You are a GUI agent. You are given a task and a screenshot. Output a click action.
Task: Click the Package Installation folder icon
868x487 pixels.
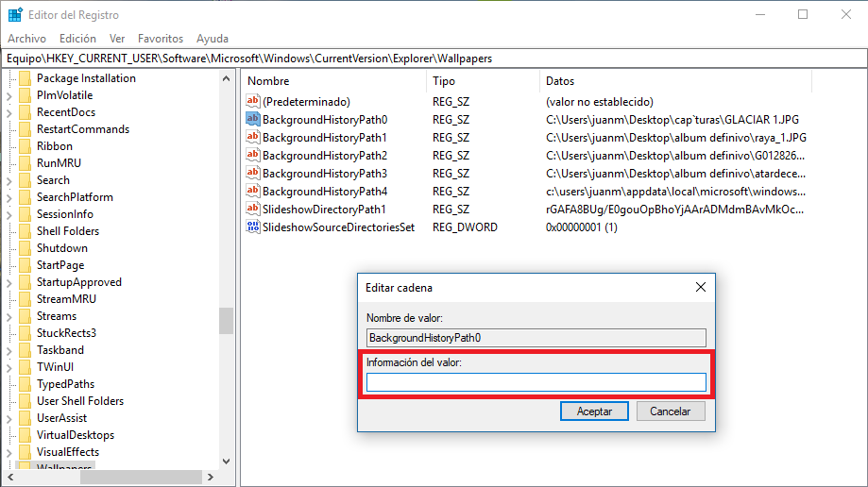point(25,78)
